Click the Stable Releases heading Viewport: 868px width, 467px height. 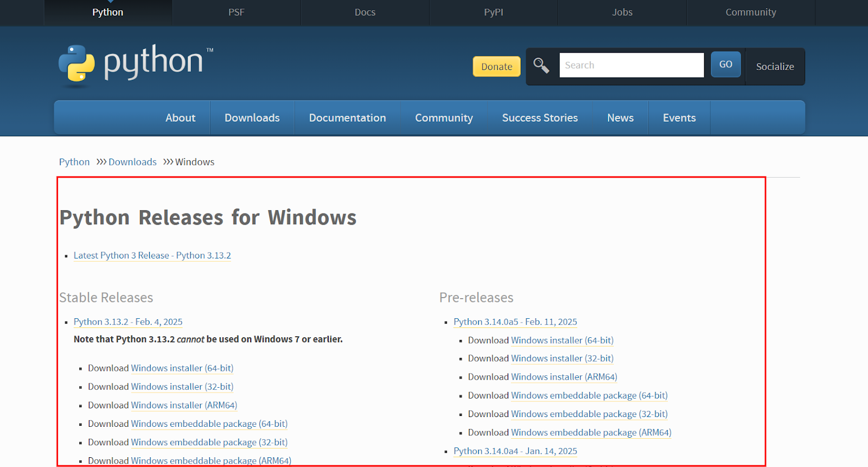click(106, 298)
